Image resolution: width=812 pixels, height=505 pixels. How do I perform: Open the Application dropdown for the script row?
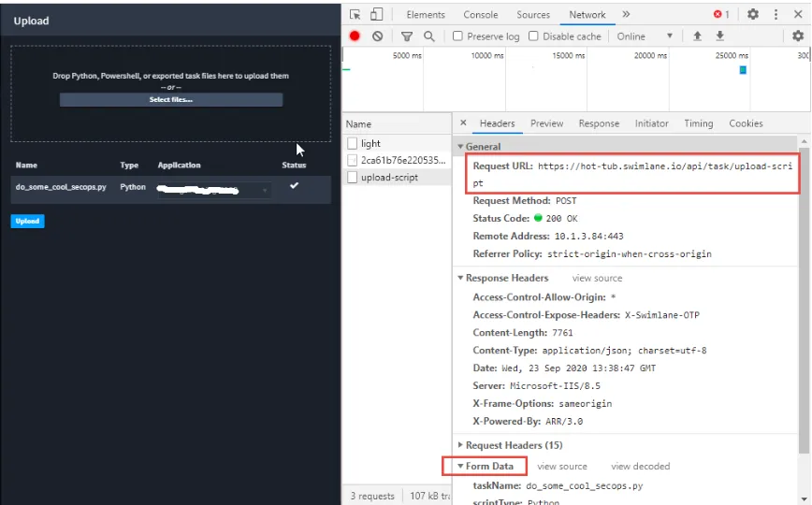[214, 190]
